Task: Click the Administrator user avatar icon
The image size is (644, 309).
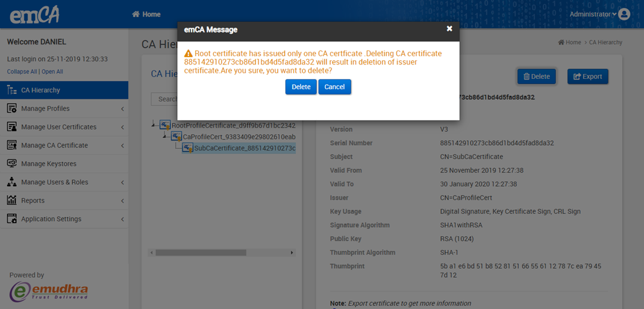Action: point(624,14)
